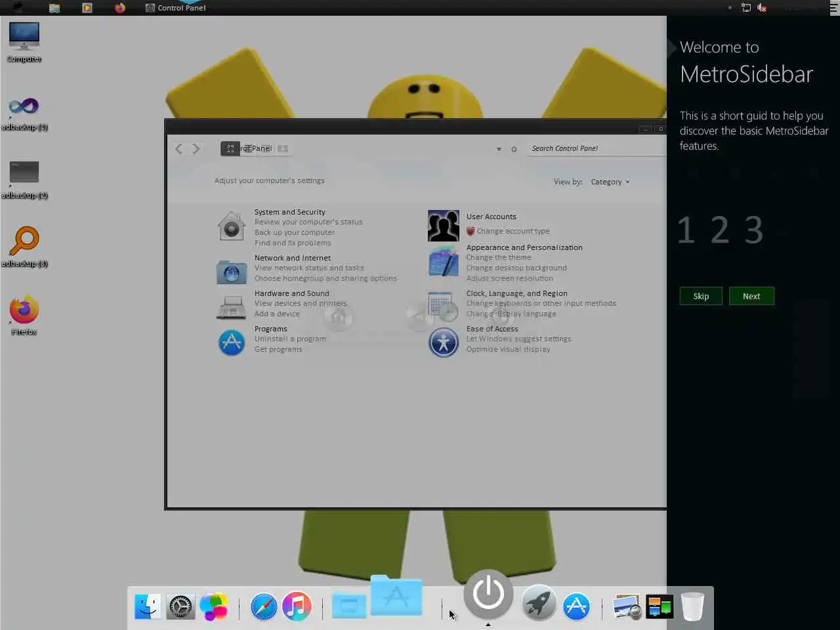Select icon view button in Control Panel toolbar
The width and height of the screenshot is (840, 630).
coord(230,149)
